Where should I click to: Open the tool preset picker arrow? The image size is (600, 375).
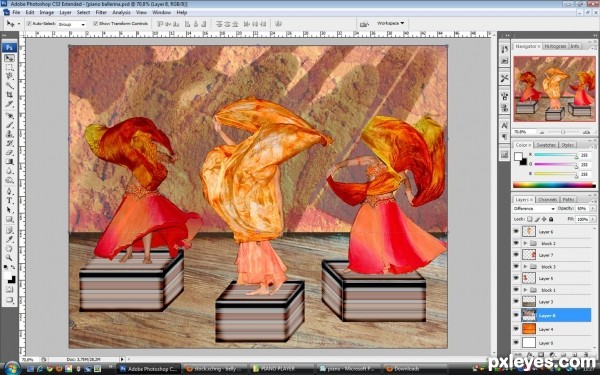coord(19,24)
